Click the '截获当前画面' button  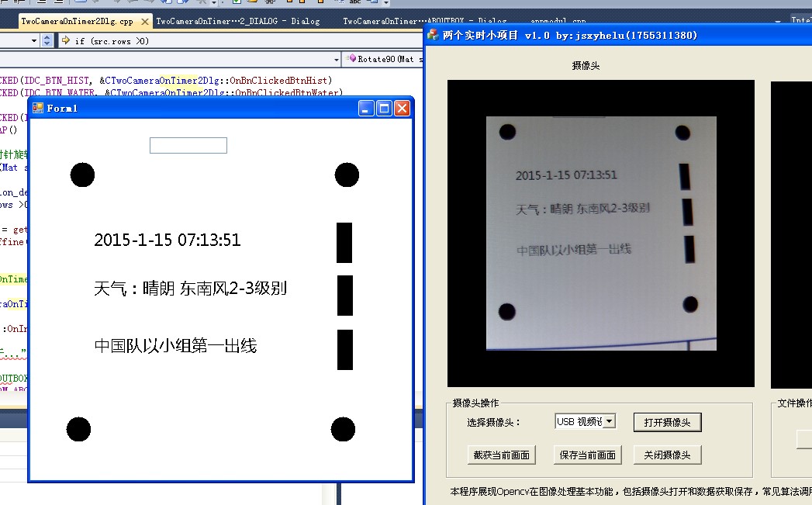(501, 455)
